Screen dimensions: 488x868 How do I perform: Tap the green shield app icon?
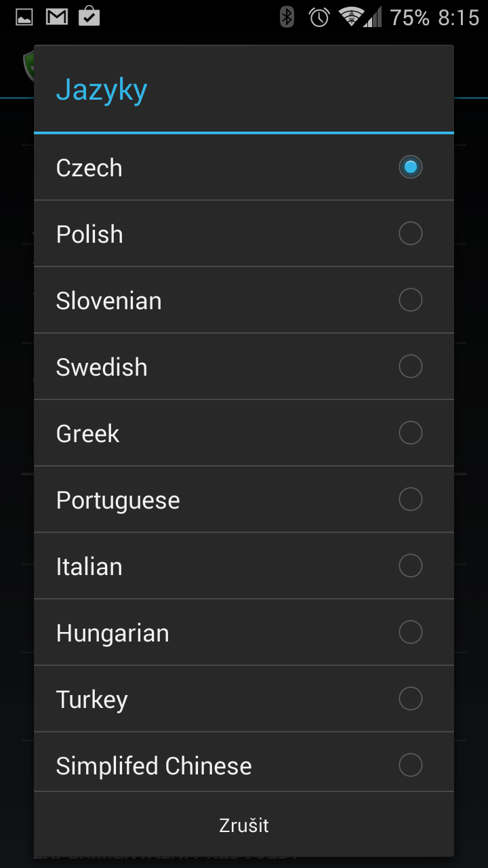[28, 65]
